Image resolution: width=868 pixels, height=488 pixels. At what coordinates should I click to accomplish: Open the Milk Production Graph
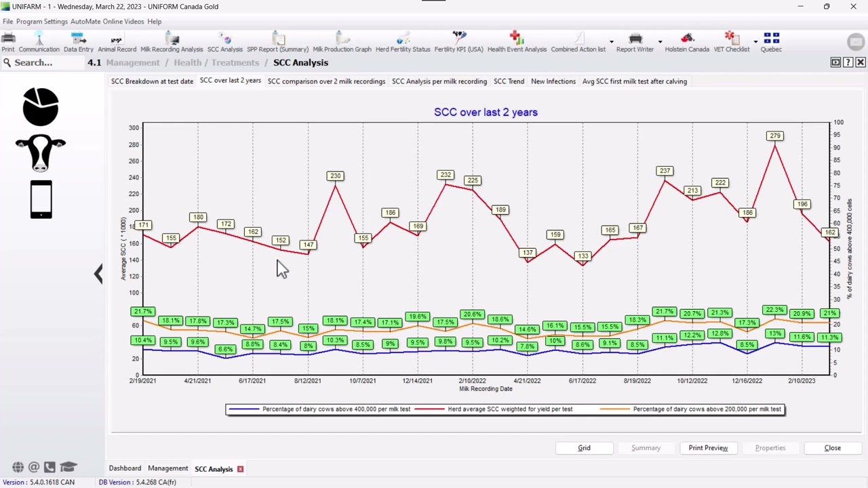coord(342,43)
